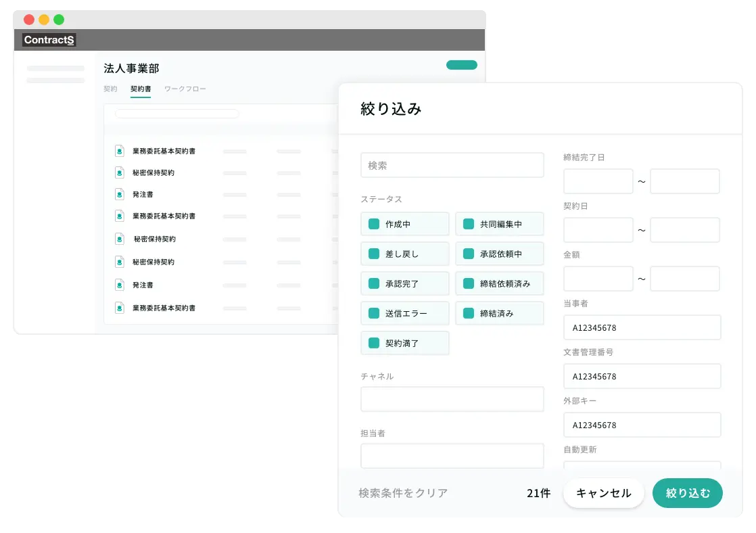Image resolution: width=756 pixels, height=533 pixels.
Task: Toggle the 送信エラー status checkbox
Action: tap(374, 313)
